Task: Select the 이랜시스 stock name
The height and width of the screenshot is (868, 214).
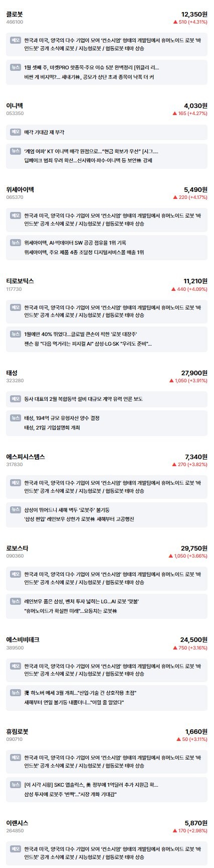Action: (x=17, y=823)
